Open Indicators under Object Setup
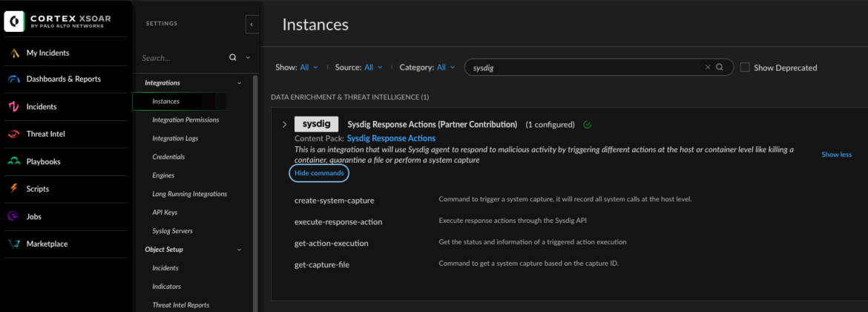Viewport: 868px width, 312px height. pos(167,287)
